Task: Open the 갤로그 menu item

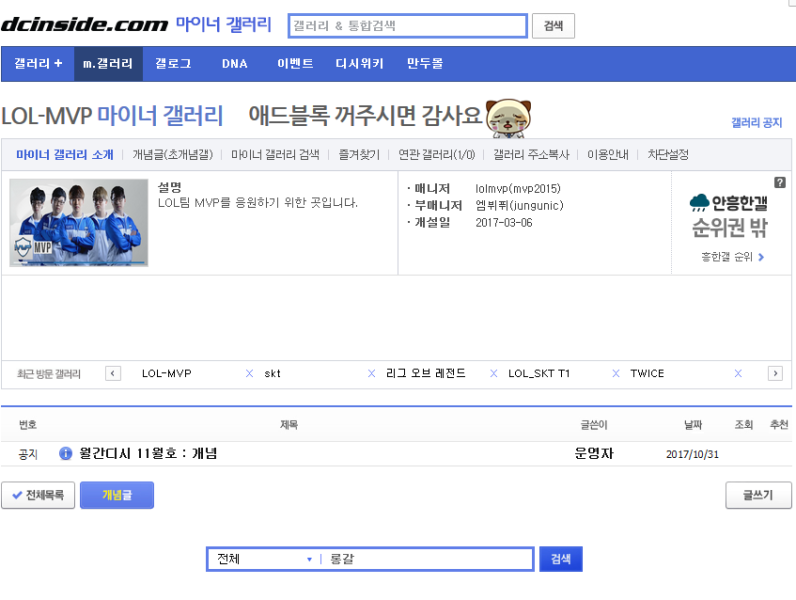Action: coord(173,63)
